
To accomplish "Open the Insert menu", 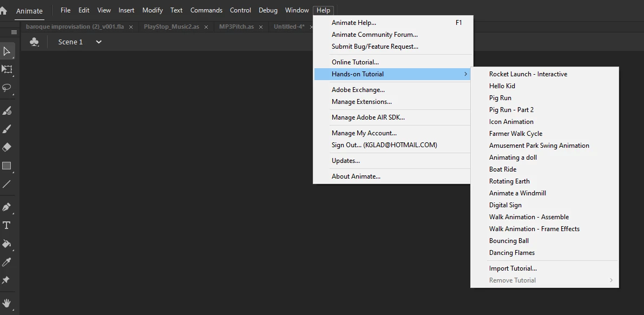I will click(x=126, y=10).
